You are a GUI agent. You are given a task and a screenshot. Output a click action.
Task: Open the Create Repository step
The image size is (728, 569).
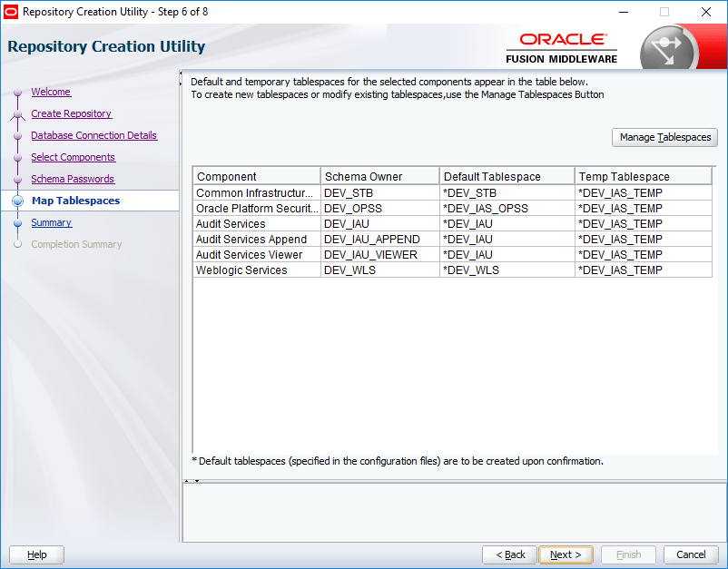pyautogui.click(x=71, y=113)
